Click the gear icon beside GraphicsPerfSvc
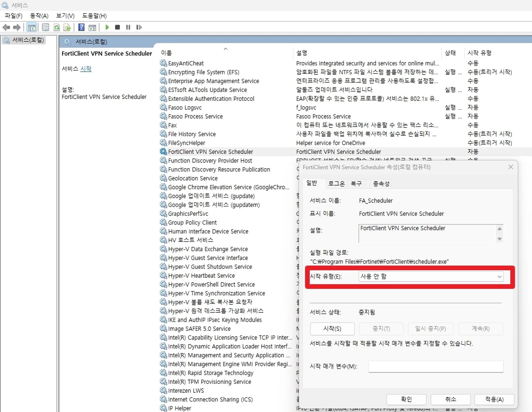 (x=163, y=214)
